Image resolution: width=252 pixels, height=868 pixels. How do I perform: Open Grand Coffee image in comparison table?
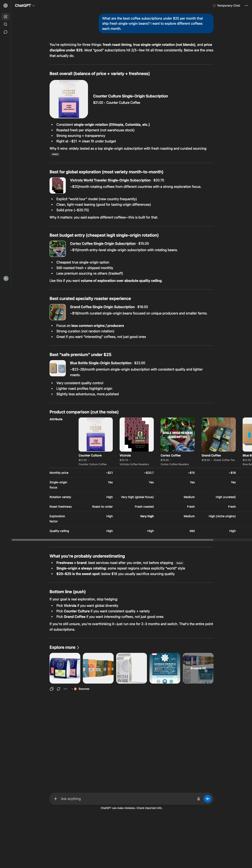(x=219, y=434)
